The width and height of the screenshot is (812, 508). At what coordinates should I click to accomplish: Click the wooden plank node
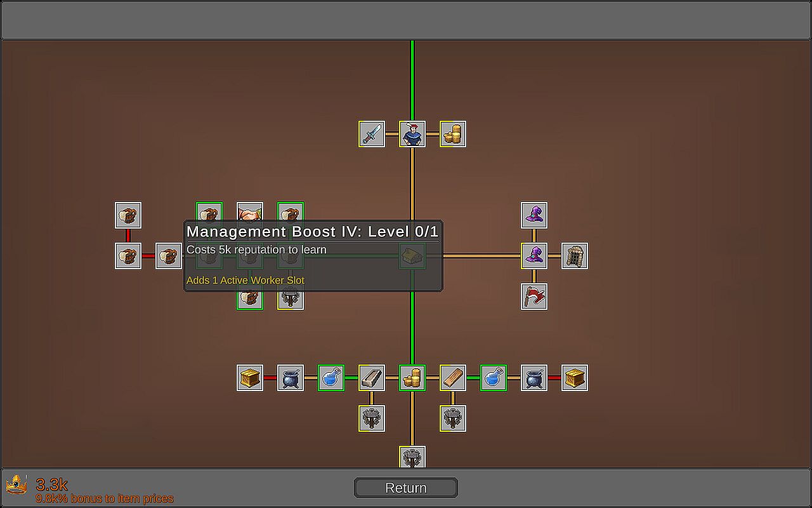click(x=453, y=378)
